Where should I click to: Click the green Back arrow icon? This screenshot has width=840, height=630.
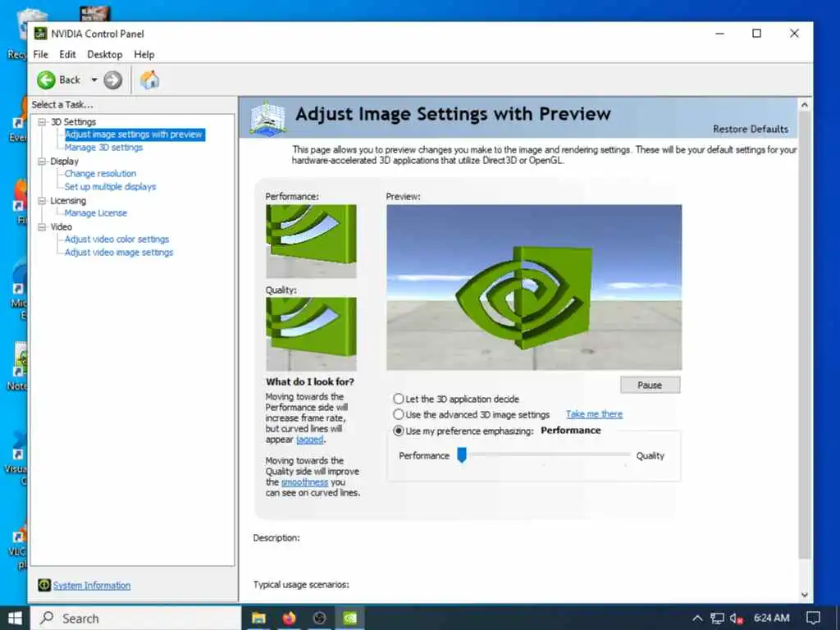point(46,80)
